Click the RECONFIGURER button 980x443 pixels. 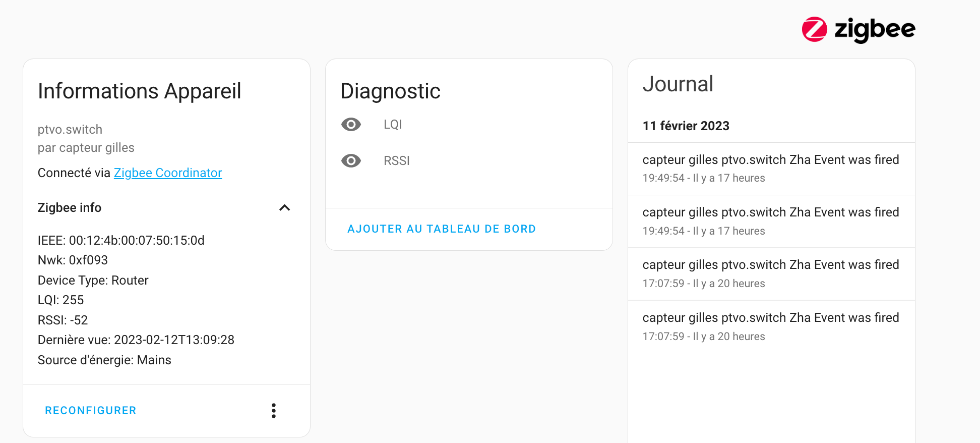point(91,411)
